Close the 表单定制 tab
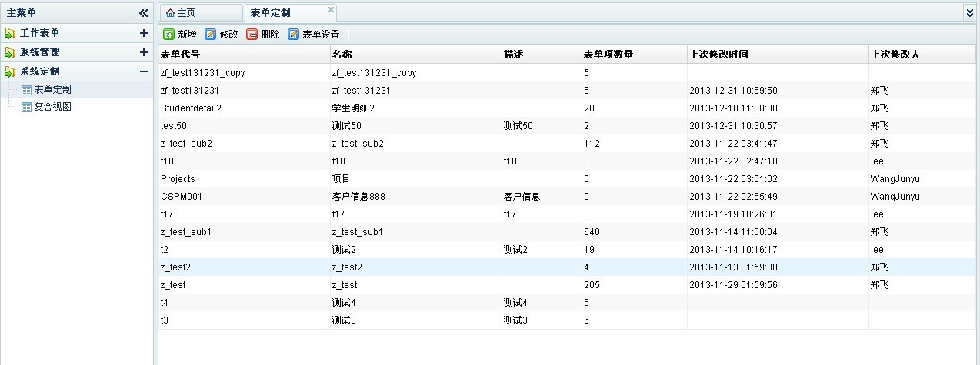 331,9
